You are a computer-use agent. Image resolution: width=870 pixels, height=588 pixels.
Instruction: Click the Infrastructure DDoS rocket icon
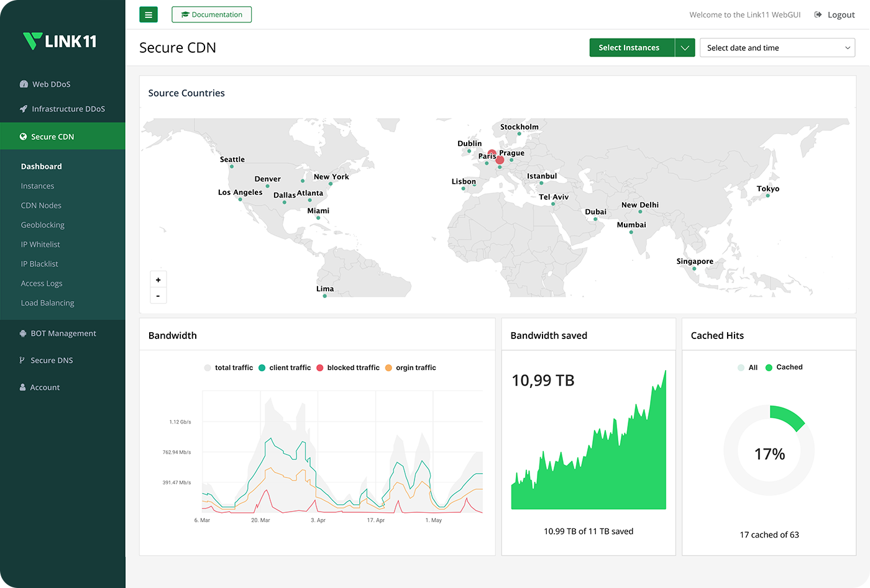point(24,109)
